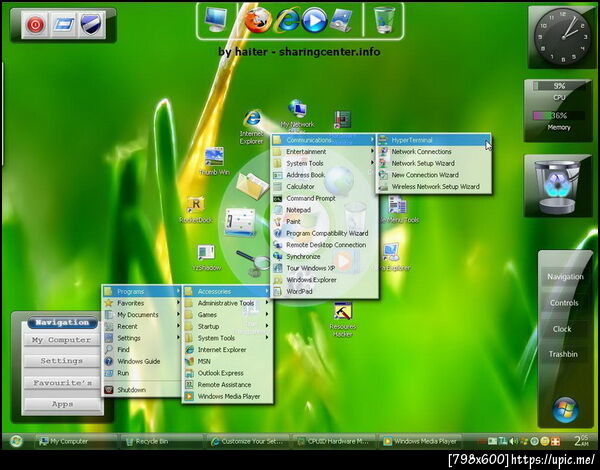Expand the Startup submenu
600x470 pixels.
pyautogui.click(x=227, y=326)
